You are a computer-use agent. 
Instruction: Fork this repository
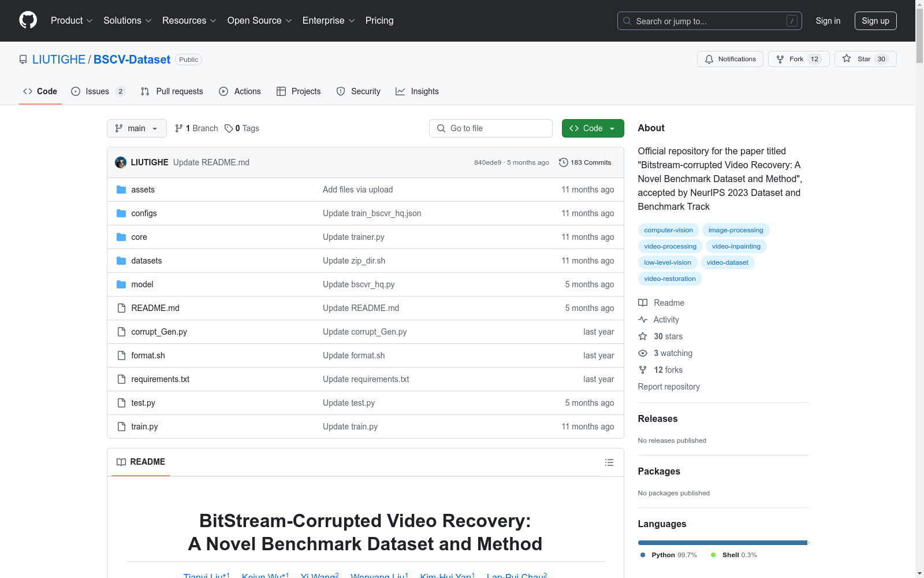coord(799,59)
